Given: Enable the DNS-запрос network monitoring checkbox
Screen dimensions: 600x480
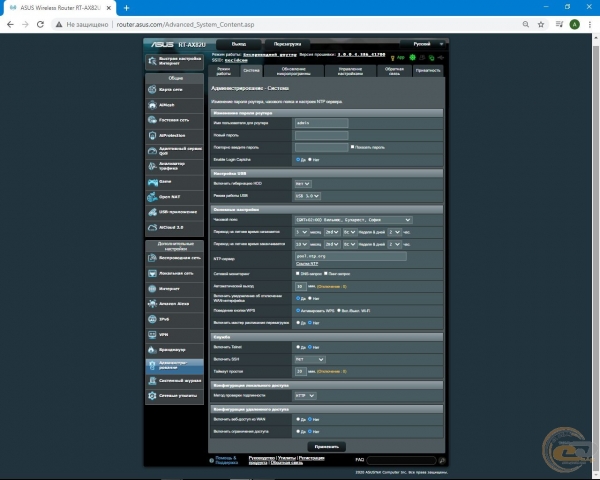Looking at the screenshot, I should [297, 273].
